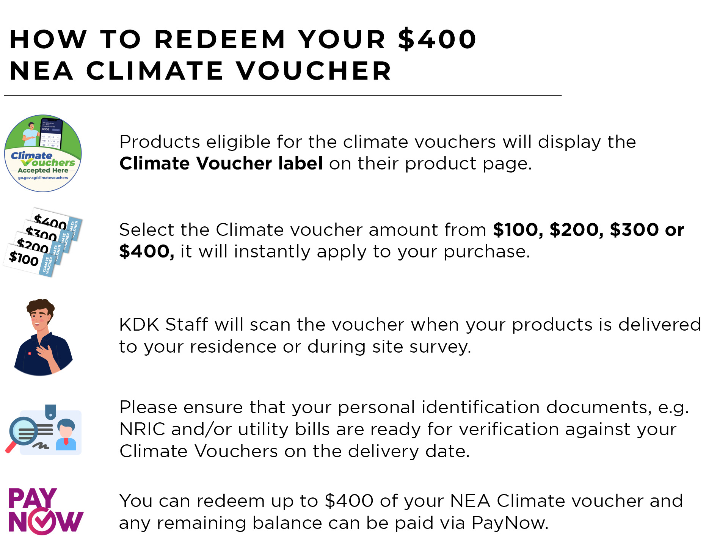The height and width of the screenshot is (560, 728).
Task: Select the $100 voucher card in front
Action: pos(24,259)
